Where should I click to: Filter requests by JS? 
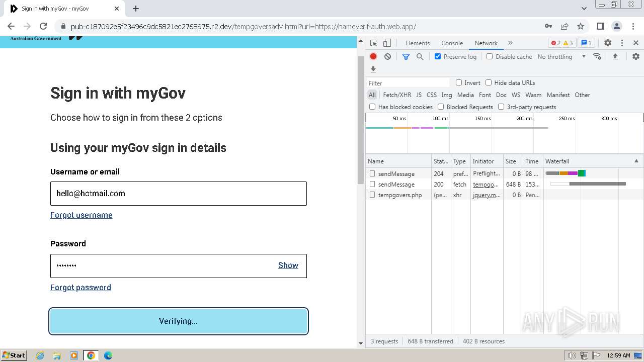click(x=419, y=95)
